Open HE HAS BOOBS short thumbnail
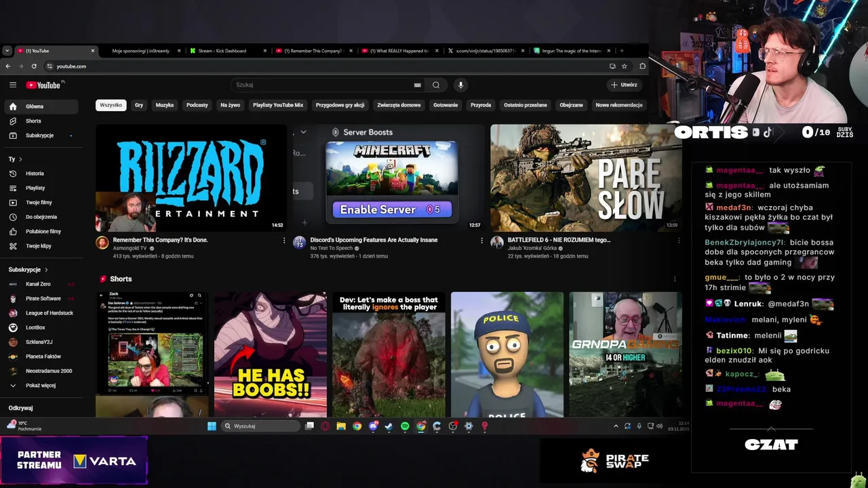 coord(271,354)
